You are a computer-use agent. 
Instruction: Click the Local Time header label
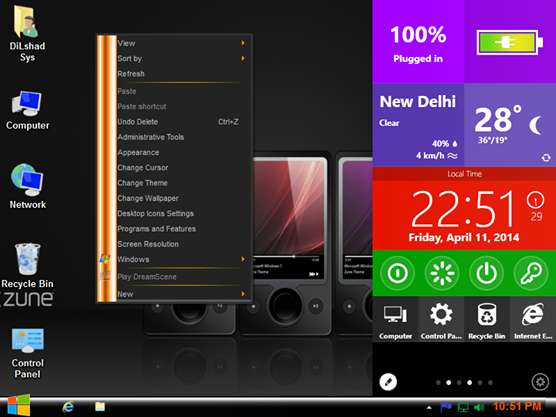[x=464, y=174]
